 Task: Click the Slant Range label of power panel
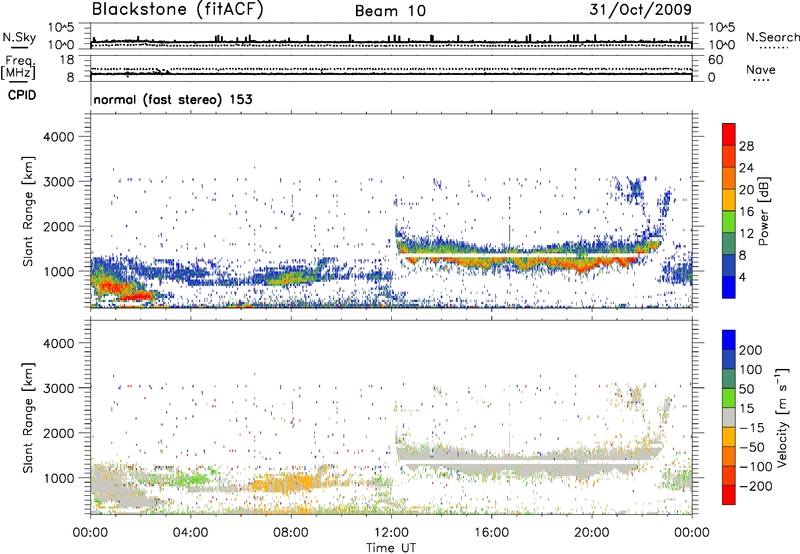(28, 212)
